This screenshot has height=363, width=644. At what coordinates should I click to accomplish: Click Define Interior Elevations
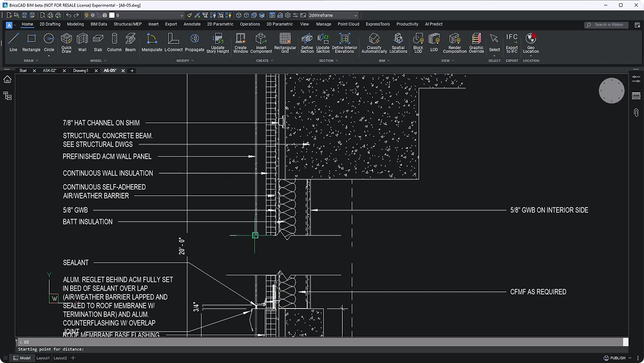coord(345,43)
